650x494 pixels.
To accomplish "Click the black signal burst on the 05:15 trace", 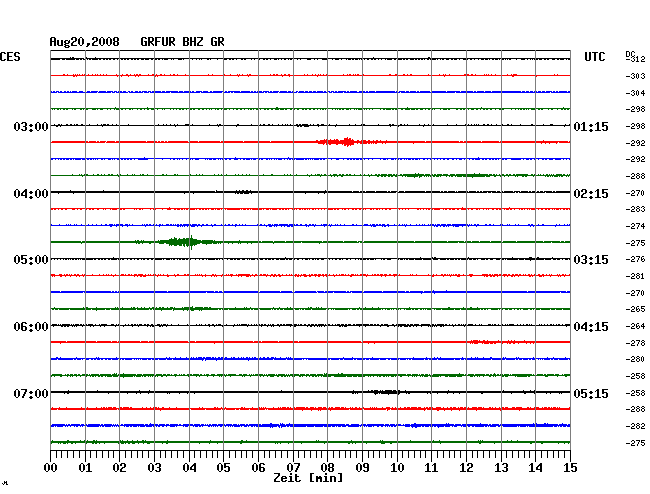I will pyautogui.click(x=385, y=392).
